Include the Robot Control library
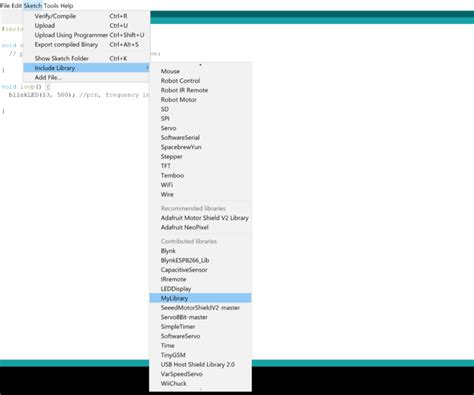Viewport: 474px width, 395px height. pyautogui.click(x=200, y=81)
